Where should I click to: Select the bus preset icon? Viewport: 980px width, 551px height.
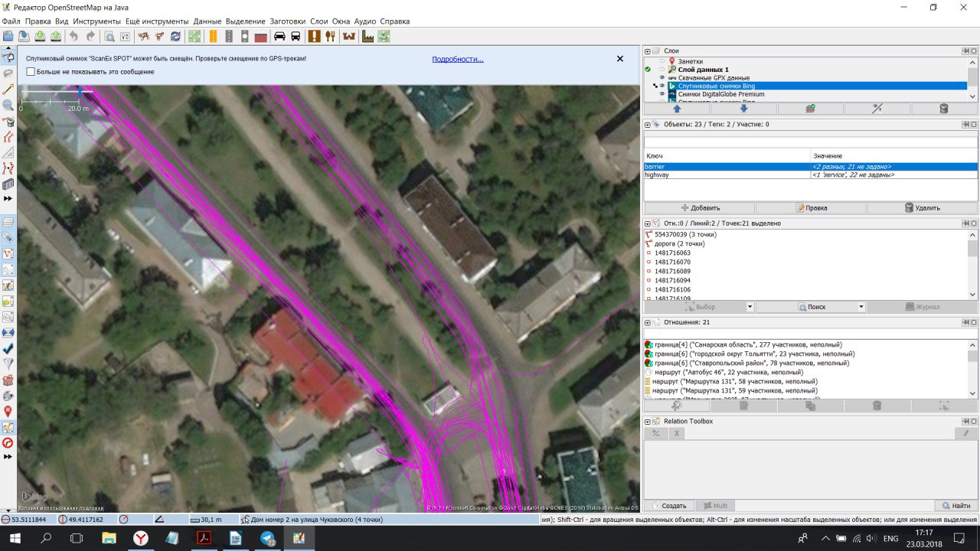(296, 36)
